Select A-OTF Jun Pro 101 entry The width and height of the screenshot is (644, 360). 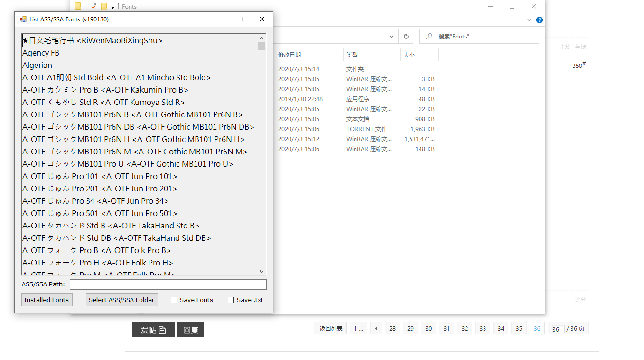pyautogui.click(x=100, y=176)
